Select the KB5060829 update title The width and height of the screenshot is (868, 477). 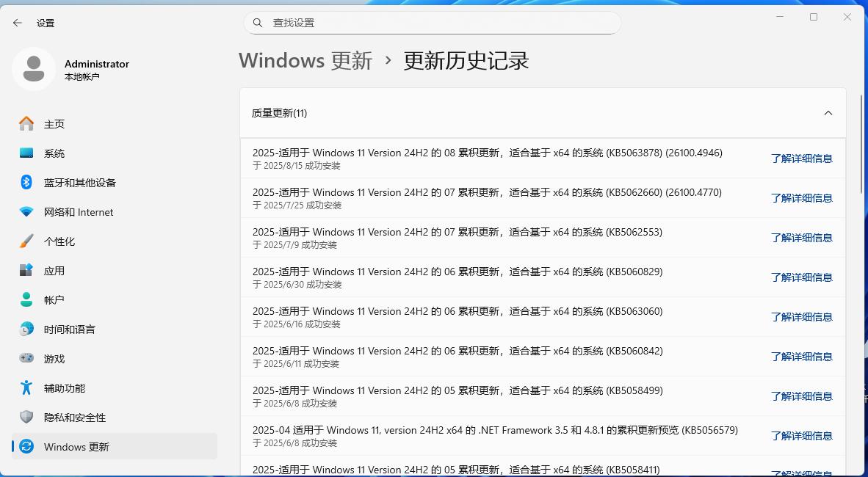click(457, 272)
